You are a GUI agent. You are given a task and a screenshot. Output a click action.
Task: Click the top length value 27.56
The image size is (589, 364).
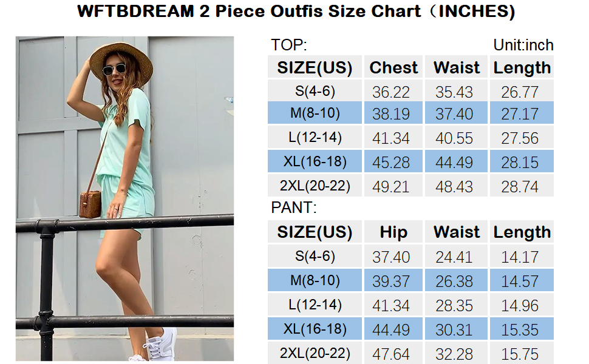[520, 138]
